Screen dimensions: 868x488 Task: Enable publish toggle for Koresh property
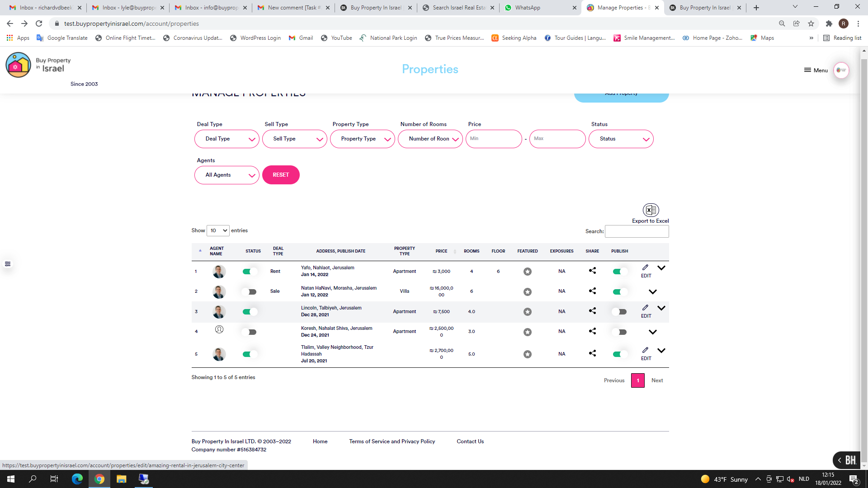point(619,332)
